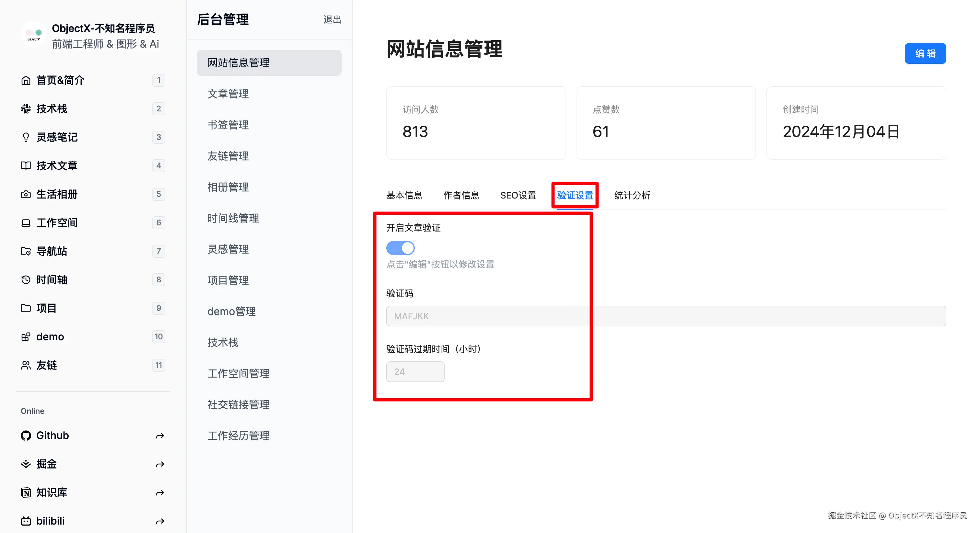Viewport: 980px width, 533px height.
Task: Click the external arrow icon beside 掘金
Action: tap(160, 464)
